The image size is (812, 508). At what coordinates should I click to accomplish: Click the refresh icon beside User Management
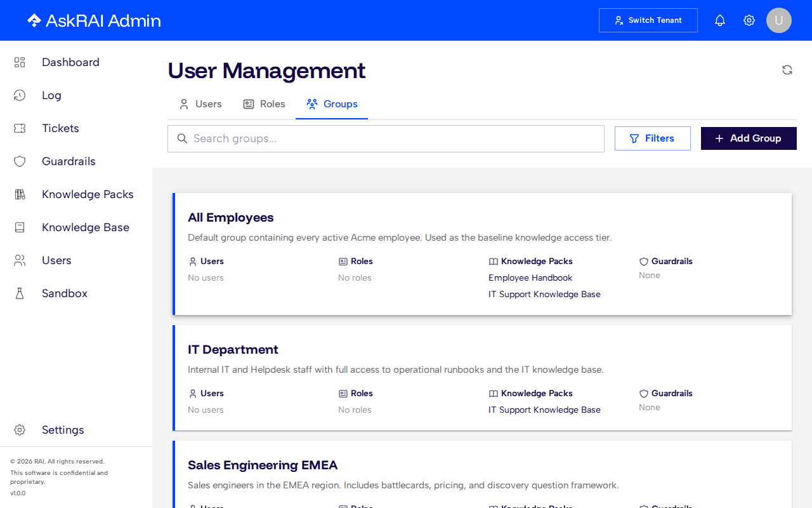787,70
